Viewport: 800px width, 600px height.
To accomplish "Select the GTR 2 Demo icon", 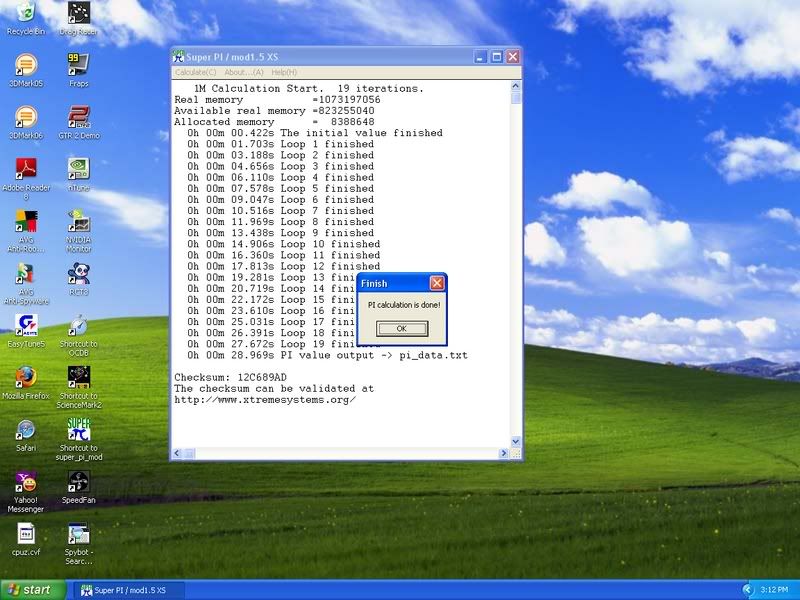I will coord(79,122).
